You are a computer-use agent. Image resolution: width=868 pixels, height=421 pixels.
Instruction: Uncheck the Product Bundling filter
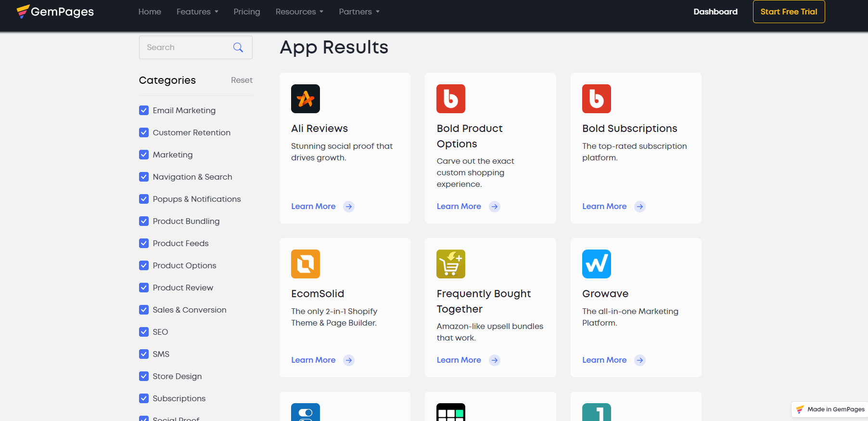point(144,221)
